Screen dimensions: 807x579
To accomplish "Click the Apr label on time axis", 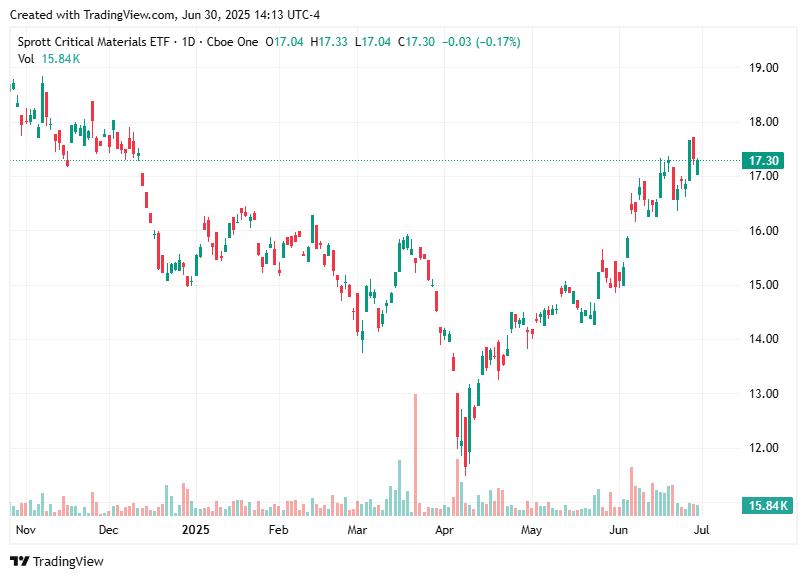I will [445, 530].
